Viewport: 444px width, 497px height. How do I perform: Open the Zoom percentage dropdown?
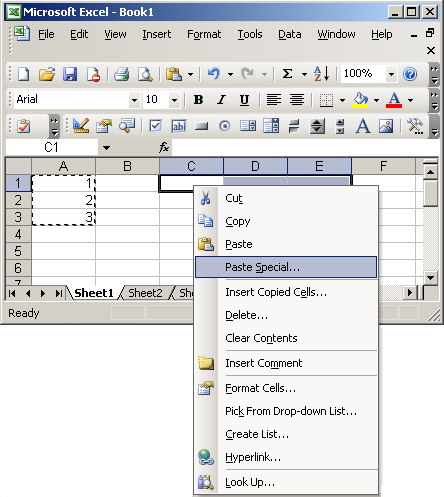[x=391, y=74]
